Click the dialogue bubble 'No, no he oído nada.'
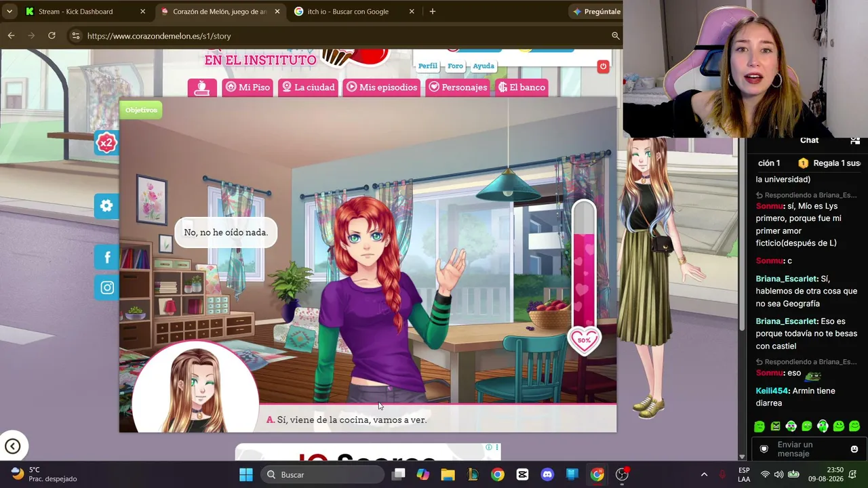Image resolution: width=868 pixels, height=488 pixels. pyautogui.click(x=226, y=232)
